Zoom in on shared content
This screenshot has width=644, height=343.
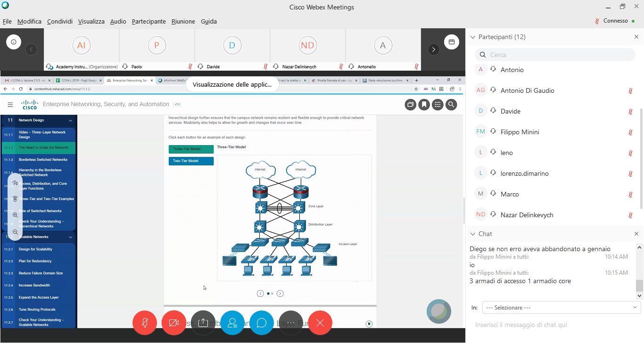point(15,215)
